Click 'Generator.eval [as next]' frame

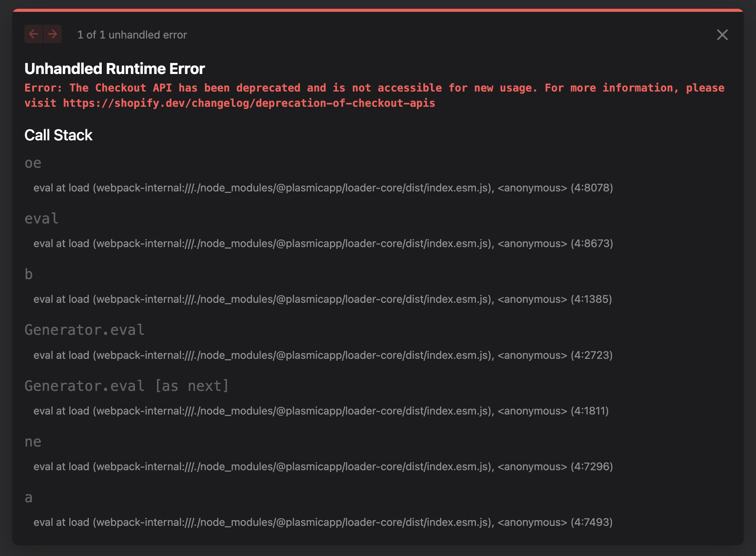tap(127, 386)
